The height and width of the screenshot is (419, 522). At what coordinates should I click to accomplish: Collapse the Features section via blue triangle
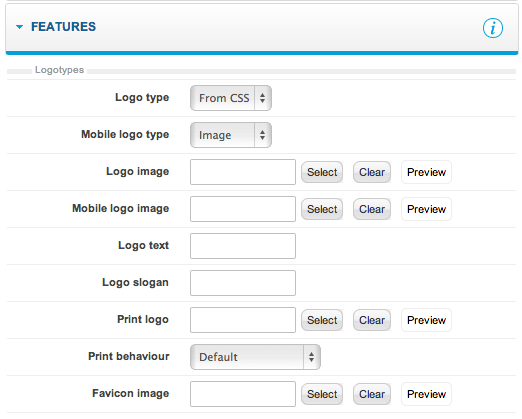click(x=20, y=27)
